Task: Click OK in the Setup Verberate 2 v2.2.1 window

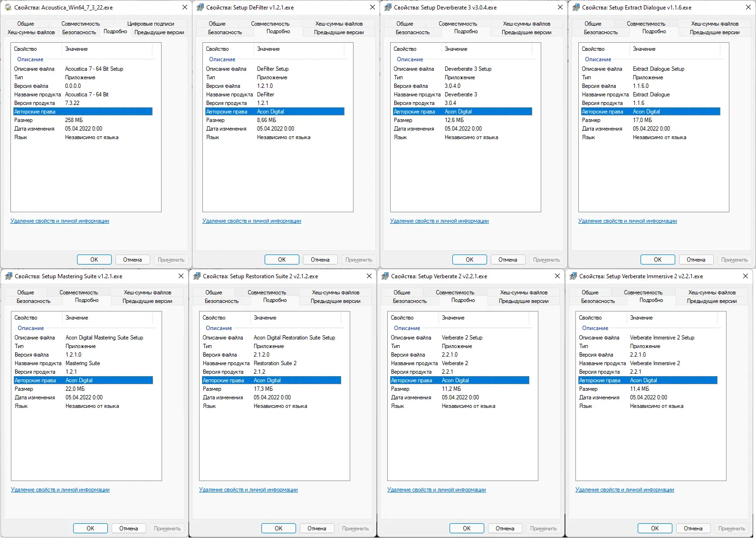Action: click(467, 529)
